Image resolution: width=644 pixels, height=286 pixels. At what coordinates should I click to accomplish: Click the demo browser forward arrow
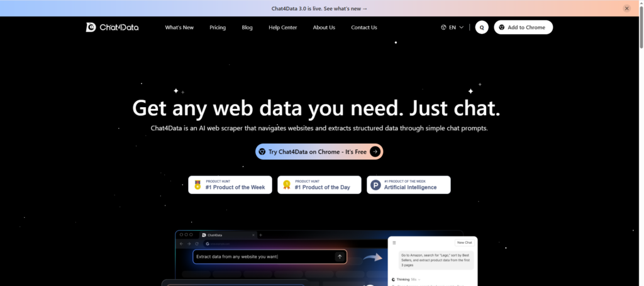189,244
